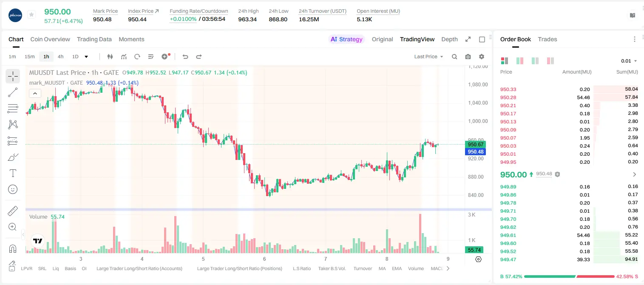
Task: Open the 0.01 price grouping dropdown
Action: 629,61
